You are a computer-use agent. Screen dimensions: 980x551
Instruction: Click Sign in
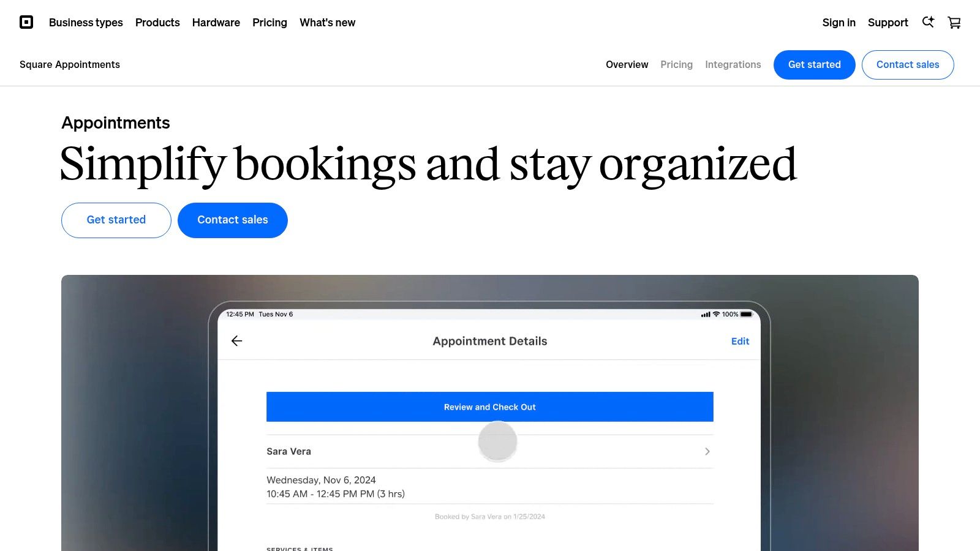click(839, 23)
